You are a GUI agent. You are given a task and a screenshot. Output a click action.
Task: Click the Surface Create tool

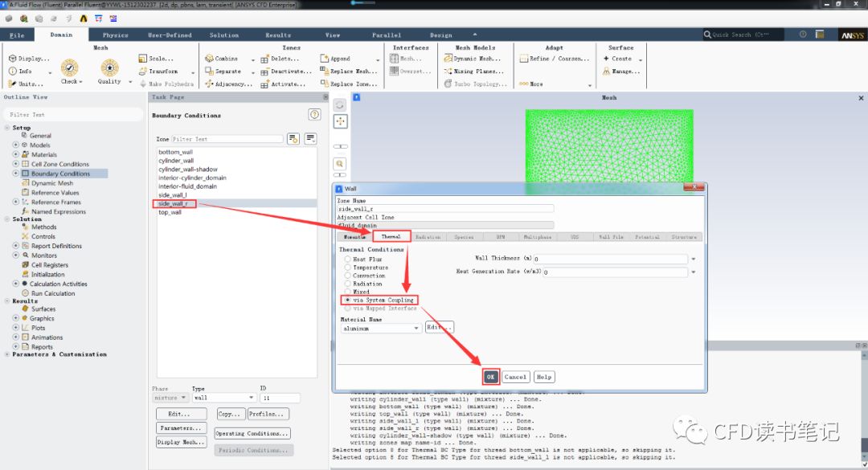[617, 58]
